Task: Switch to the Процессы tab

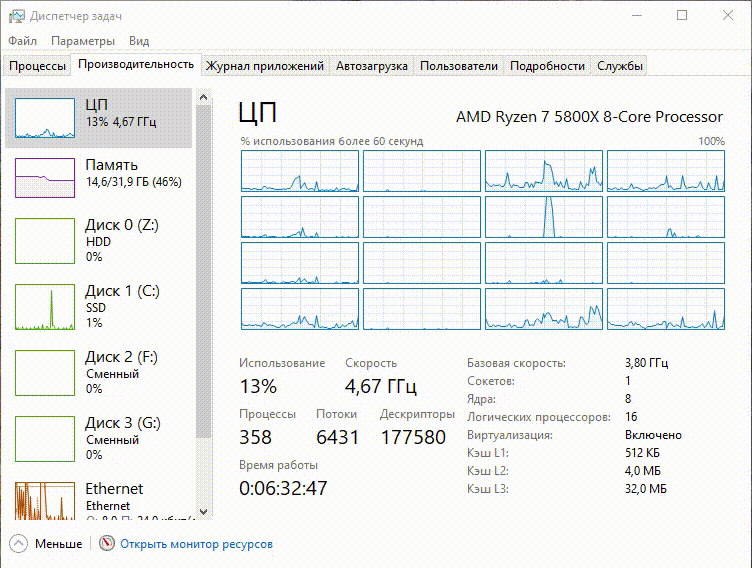Action: click(37, 66)
